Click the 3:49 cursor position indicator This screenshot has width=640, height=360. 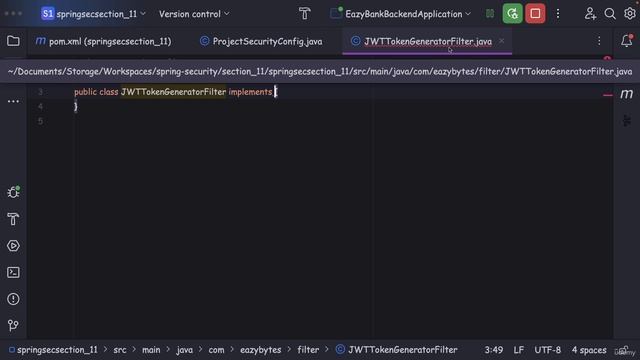tap(493, 350)
